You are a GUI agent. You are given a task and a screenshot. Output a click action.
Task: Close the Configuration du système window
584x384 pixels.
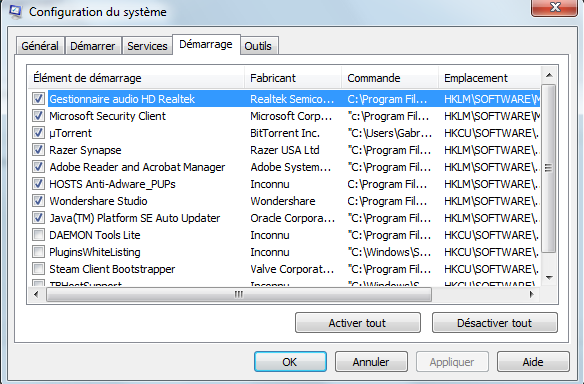[x=555, y=7]
